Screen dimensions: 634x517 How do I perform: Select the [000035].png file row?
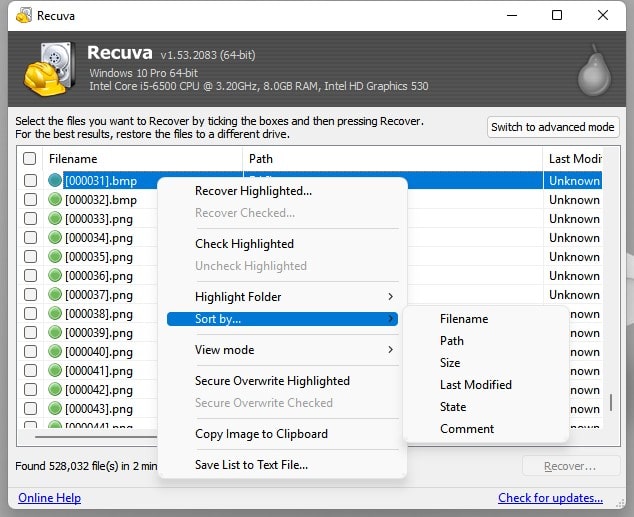[x=99, y=257]
